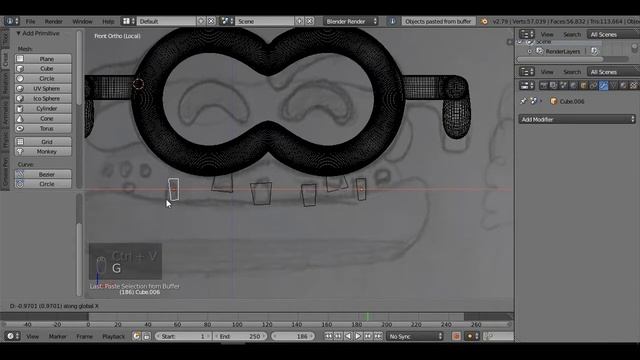Open the top outliner View menu
Viewport: 640px width, 360px height.
547,35
